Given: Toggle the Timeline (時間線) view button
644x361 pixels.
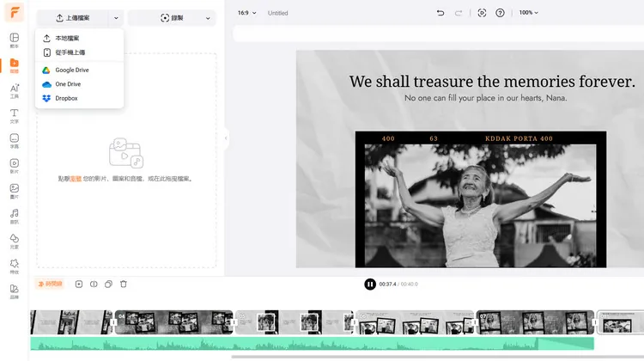Looking at the screenshot, I should click(50, 284).
